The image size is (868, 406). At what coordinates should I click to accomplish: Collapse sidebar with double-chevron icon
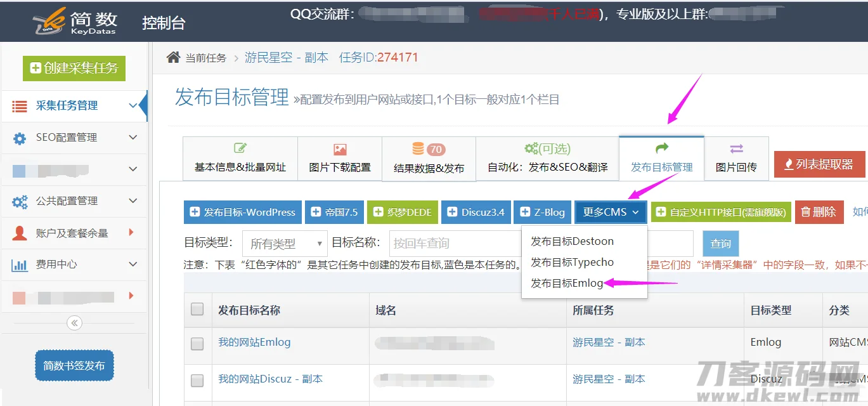coord(74,323)
